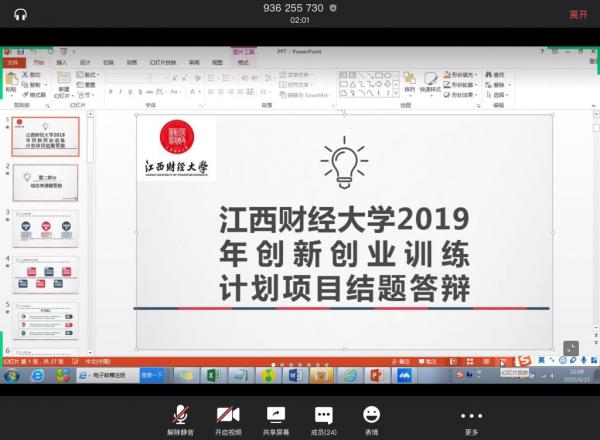
Task: Turn on video with camera icon
Action: pyautogui.click(x=228, y=420)
